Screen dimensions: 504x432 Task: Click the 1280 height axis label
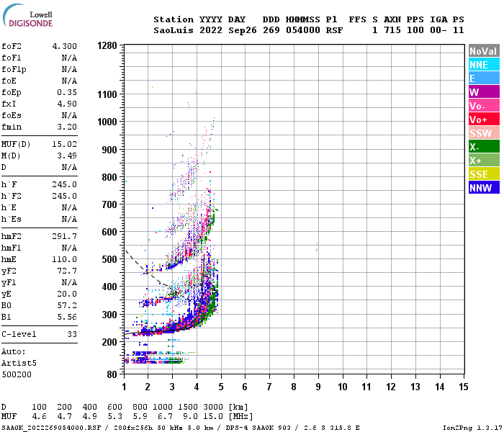point(107,45)
